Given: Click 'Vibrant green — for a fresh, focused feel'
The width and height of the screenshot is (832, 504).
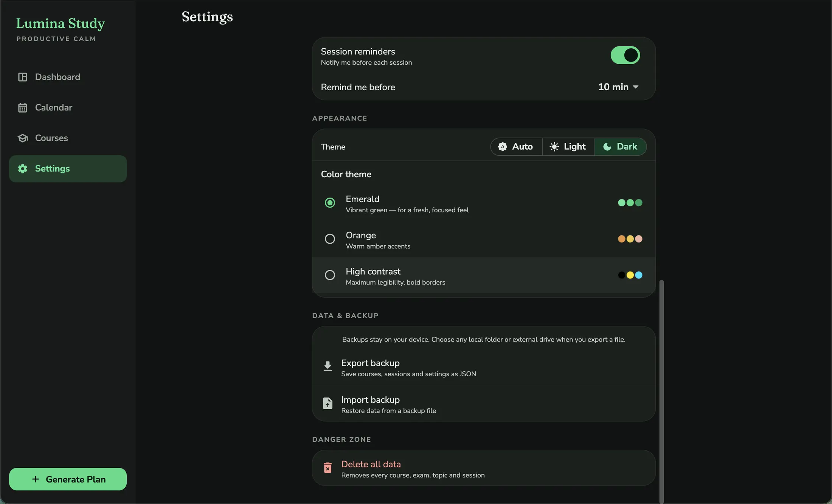Looking at the screenshot, I should (407, 210).
